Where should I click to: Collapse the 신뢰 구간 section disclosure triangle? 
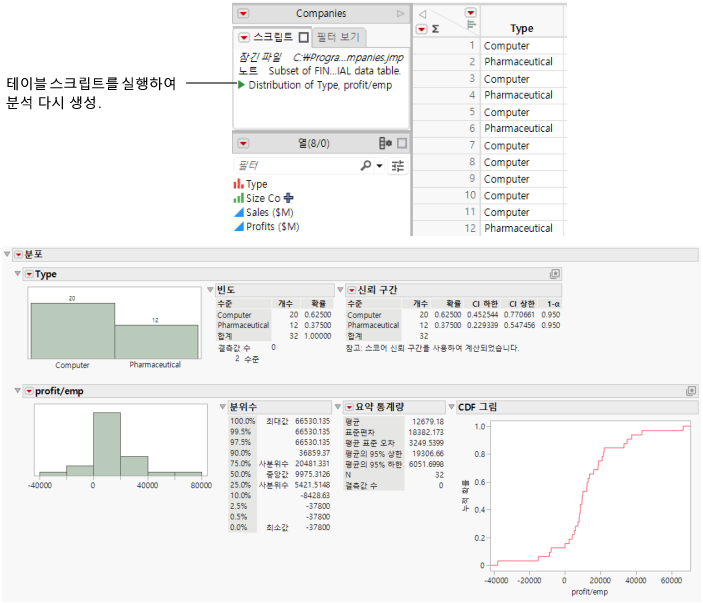340,290
